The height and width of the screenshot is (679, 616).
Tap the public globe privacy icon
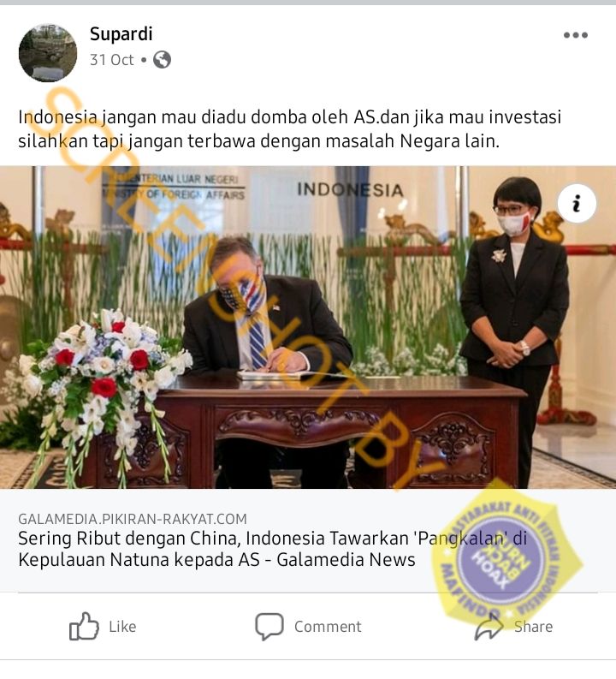pyautogui.click(x=163, y=60)
